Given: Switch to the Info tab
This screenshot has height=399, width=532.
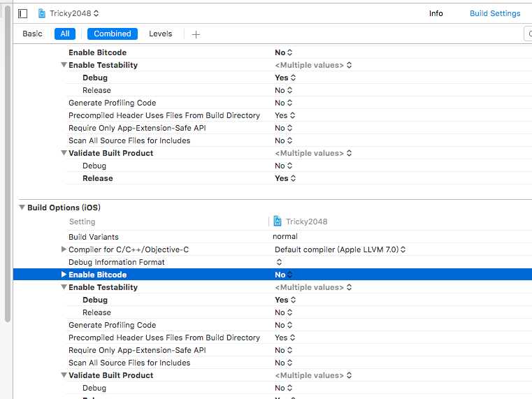Looking at the screenshot, I should 436,13.
